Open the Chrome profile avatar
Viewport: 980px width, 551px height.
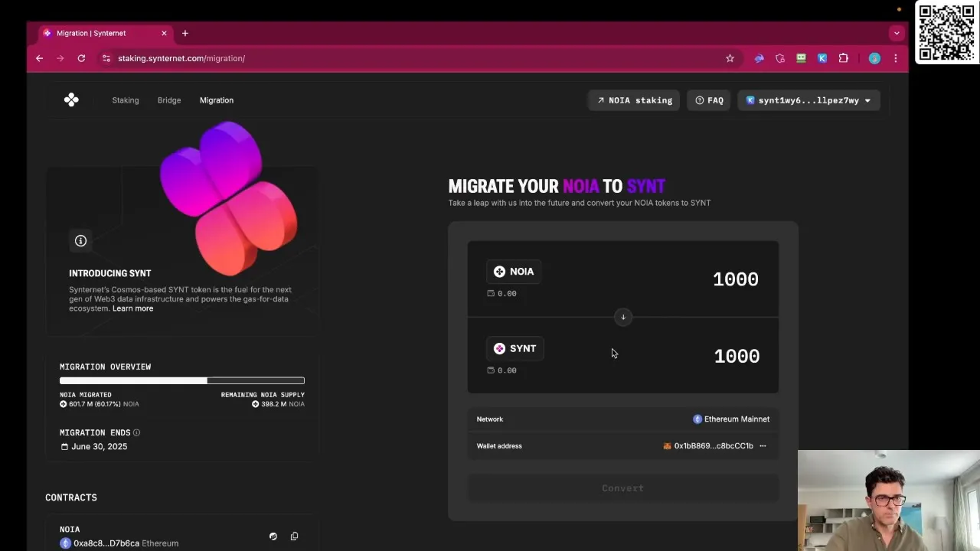pos(874,58)
